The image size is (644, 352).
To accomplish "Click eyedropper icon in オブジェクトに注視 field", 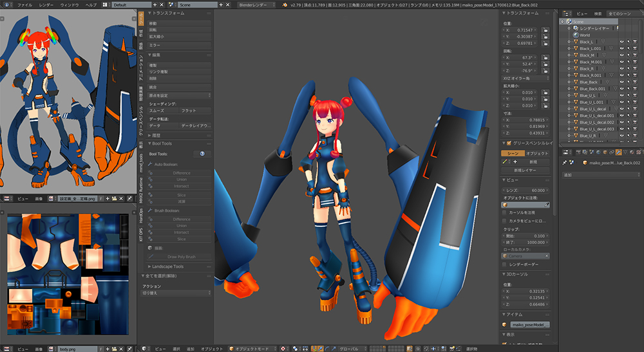I will pos(547,205).
